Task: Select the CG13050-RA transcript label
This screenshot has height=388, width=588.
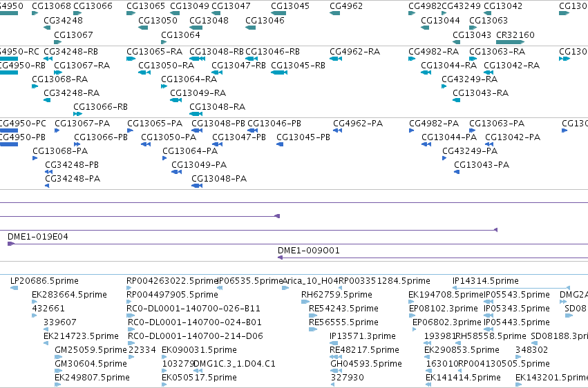Action: (x=166, y=66)
